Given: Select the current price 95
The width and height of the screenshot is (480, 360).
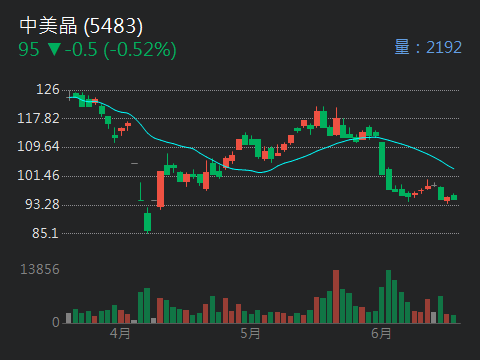Looking at the screenshot, I should click(x=29, y=50).
